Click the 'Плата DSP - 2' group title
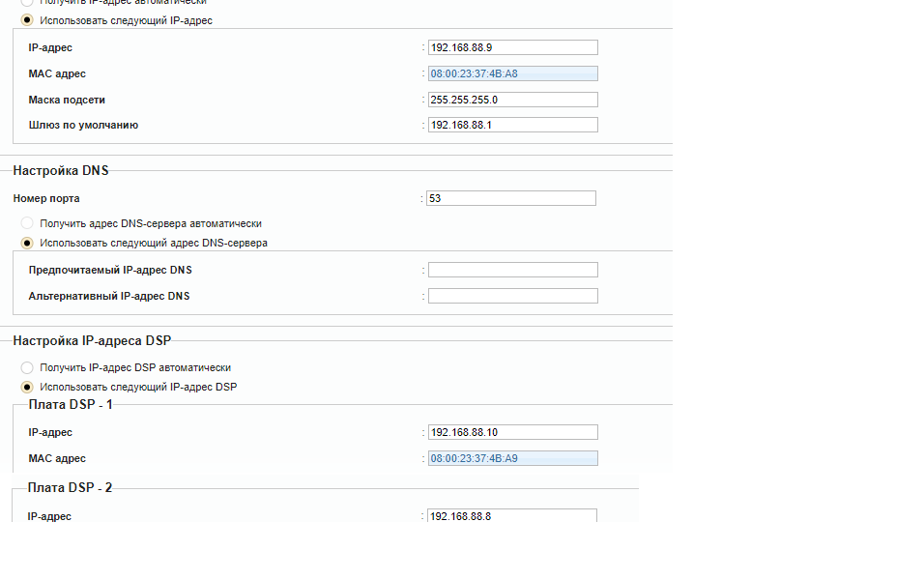Screen dimensions: 924x580 coord(70,488)
